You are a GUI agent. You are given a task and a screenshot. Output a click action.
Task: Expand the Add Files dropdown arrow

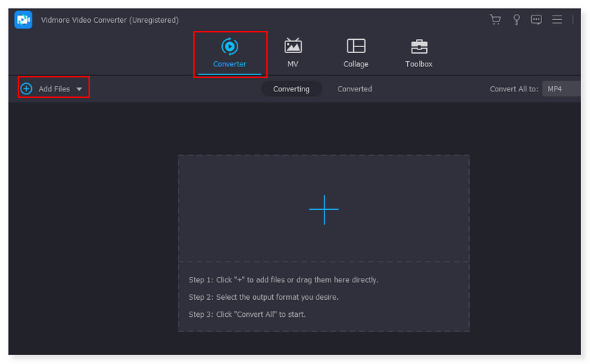tap(79, 89)
